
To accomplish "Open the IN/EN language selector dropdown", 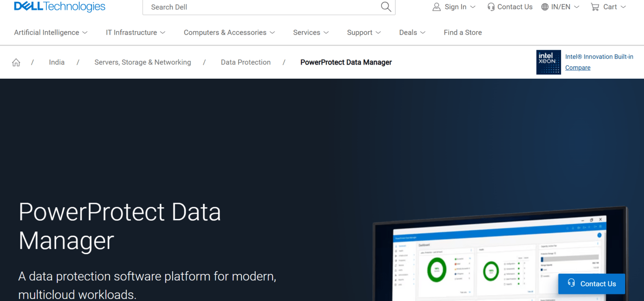I will coord(560,7).
